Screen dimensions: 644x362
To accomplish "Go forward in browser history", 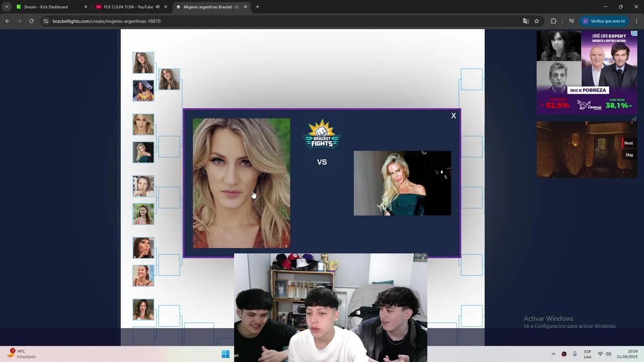I will click(19, 21).
